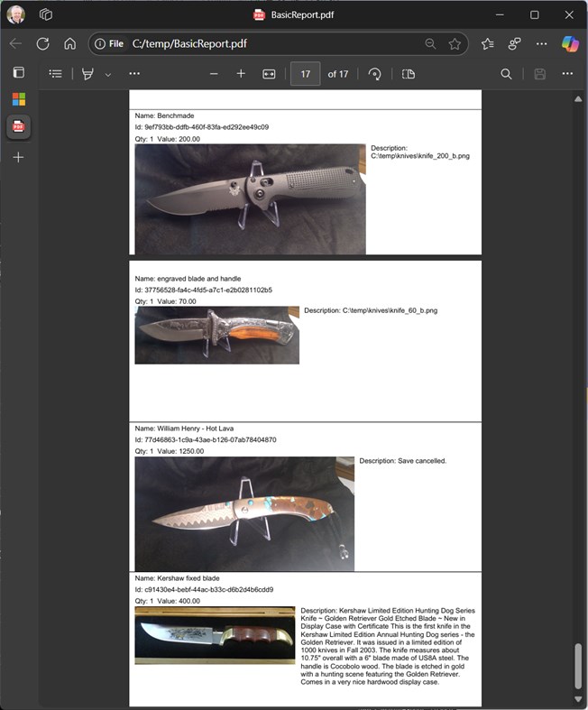Image resolution: width=588 pixels, height=710 pixels.
Task: Go to the browser home page
Action: pyautogui.click(x=69, y=44)
